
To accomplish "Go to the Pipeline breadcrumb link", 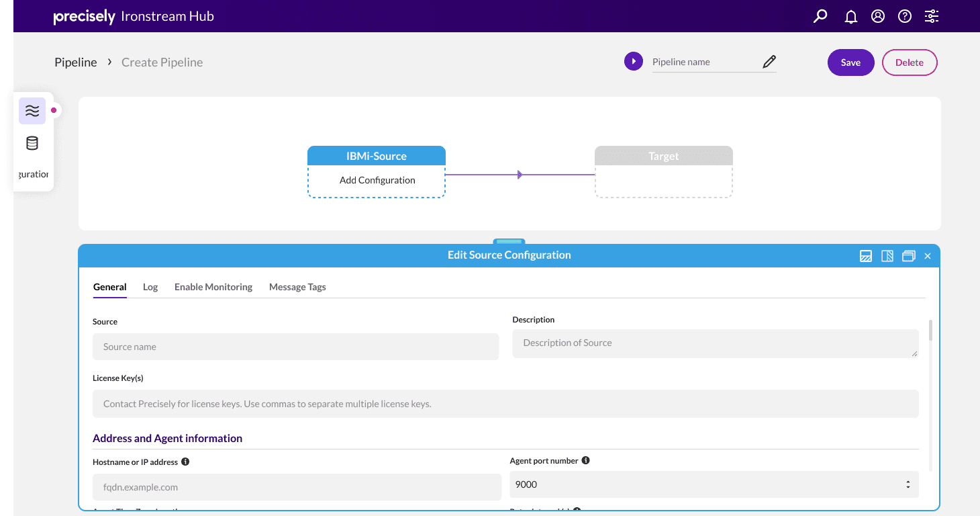I will [76, 62].
